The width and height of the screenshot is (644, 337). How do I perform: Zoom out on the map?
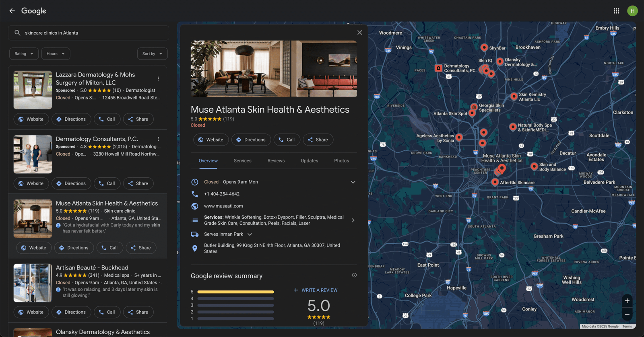[627, 314]
